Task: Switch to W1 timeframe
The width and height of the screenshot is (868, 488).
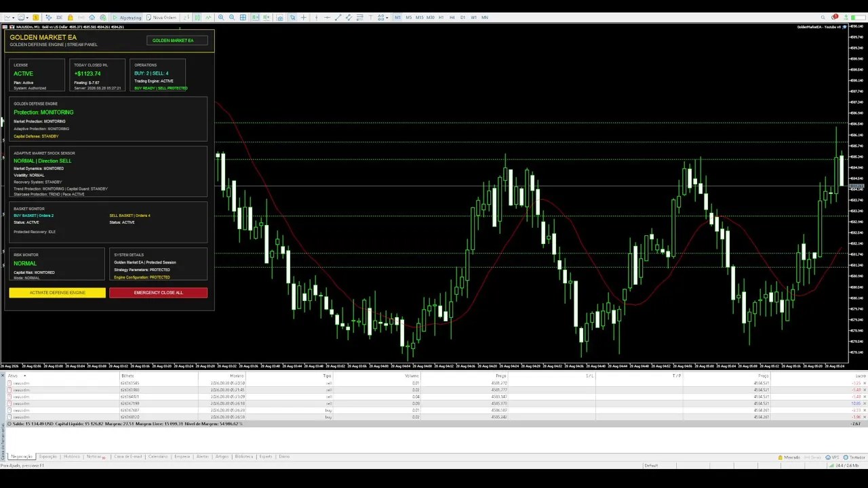Action: pyautogui.click(x=473, y=18)
